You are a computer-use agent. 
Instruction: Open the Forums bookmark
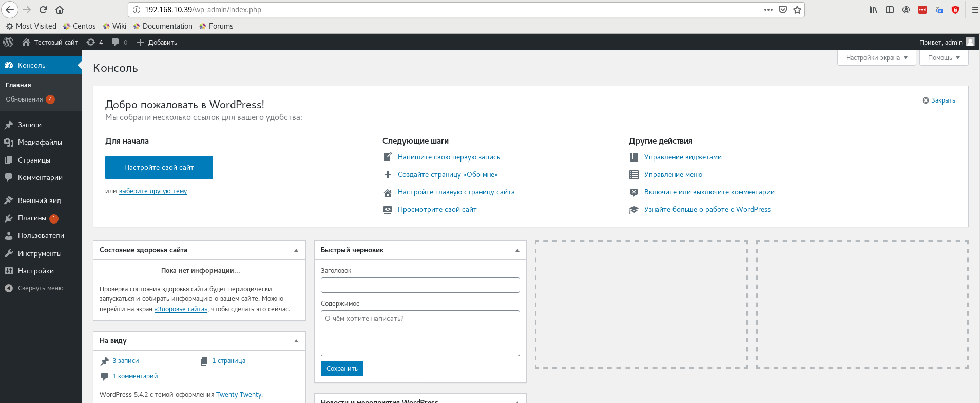(x=216, y=26)
